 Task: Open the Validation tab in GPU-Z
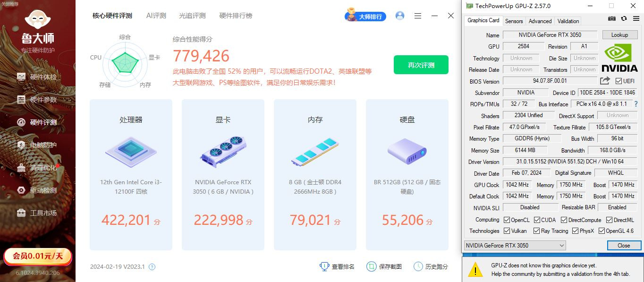point(568,21)
